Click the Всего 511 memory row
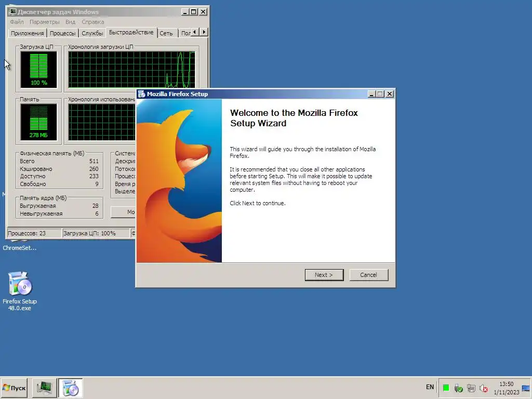The image size is (532, 399). point(59,161)
